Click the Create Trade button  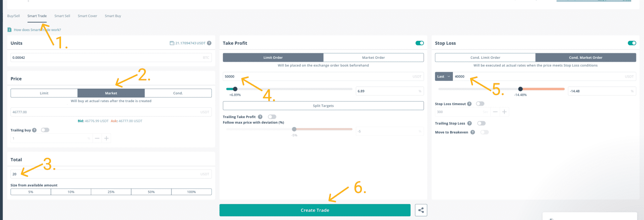[315, 210]
